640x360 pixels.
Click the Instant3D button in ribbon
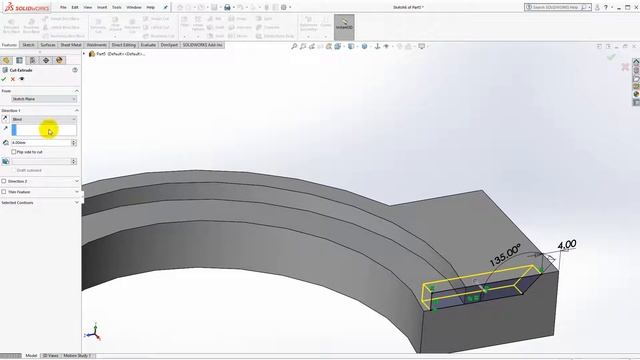tap(344, 27)
